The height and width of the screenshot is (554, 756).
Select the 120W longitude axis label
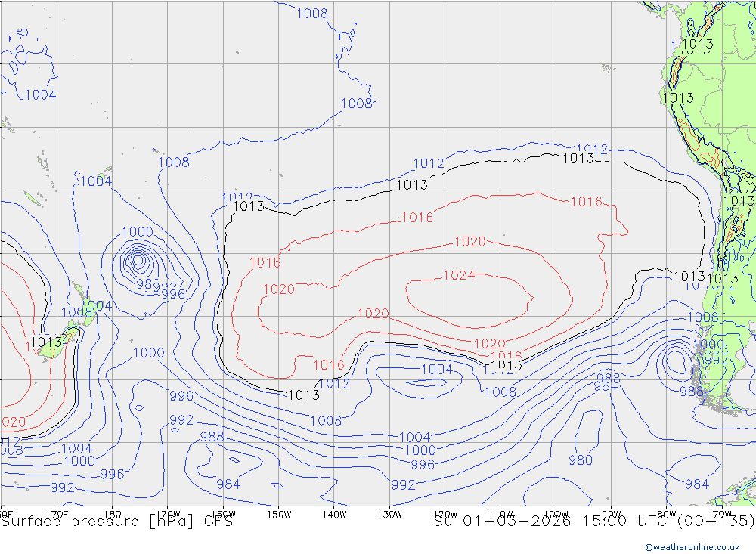pos(445,515)
